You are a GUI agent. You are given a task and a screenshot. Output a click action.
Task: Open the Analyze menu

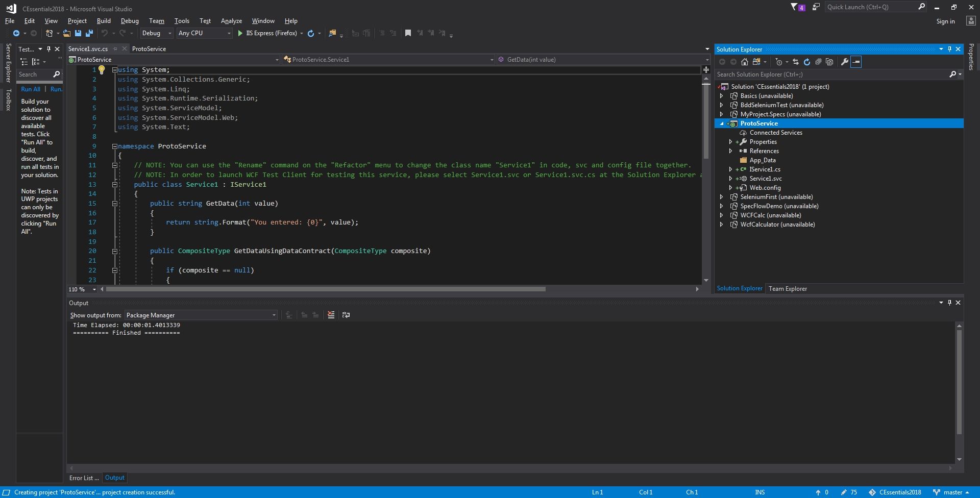(x=231, y=21)
